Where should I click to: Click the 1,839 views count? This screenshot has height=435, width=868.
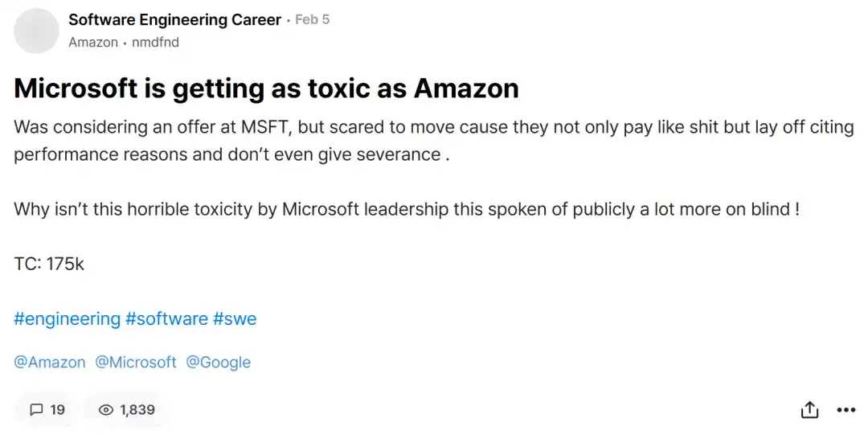[x=137, y=410]
